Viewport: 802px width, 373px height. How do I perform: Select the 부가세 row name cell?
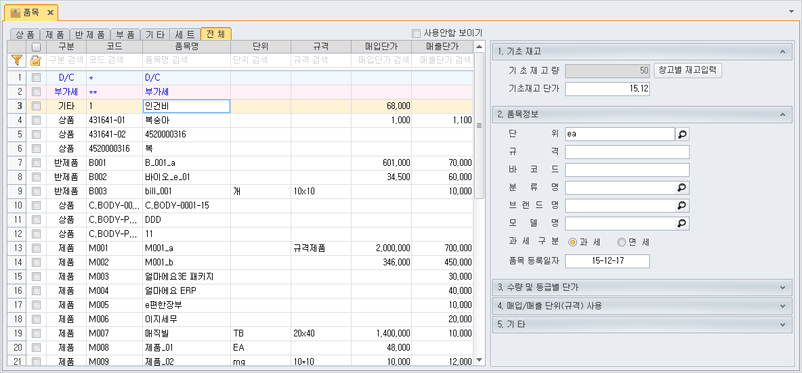186,92
